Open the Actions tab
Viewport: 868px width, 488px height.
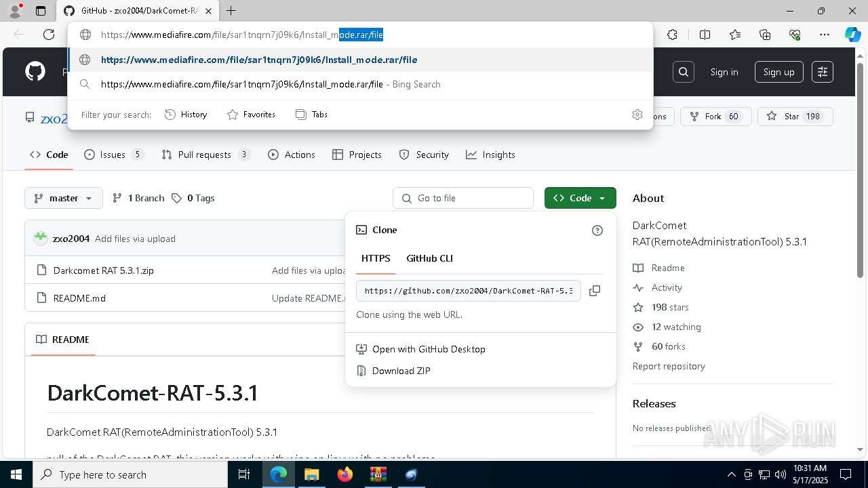292,155
